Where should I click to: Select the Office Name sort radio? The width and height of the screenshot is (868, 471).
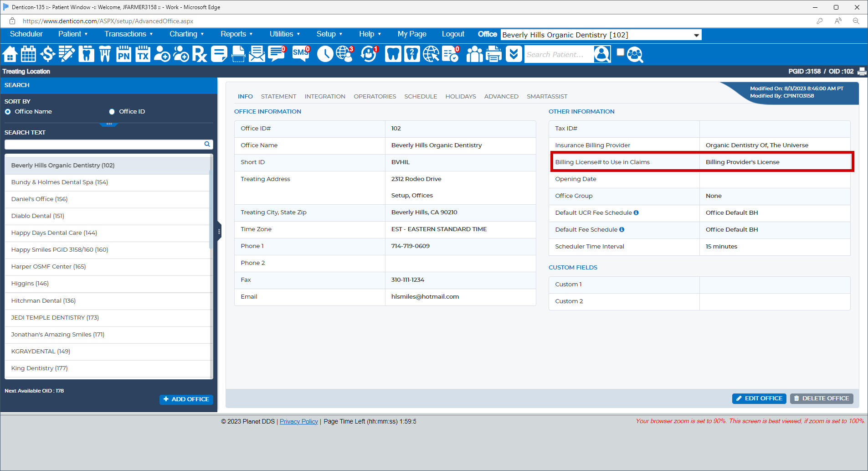click(8, 112)
